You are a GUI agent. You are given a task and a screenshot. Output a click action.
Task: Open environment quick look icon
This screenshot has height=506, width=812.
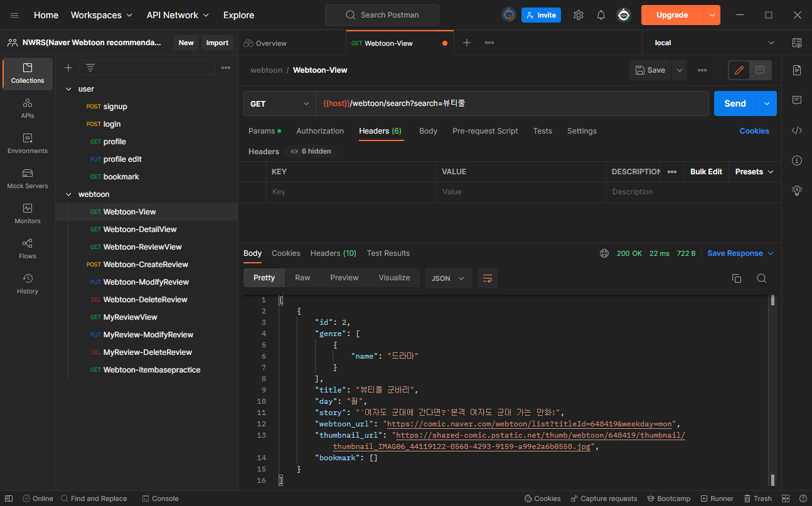[797, 43]
